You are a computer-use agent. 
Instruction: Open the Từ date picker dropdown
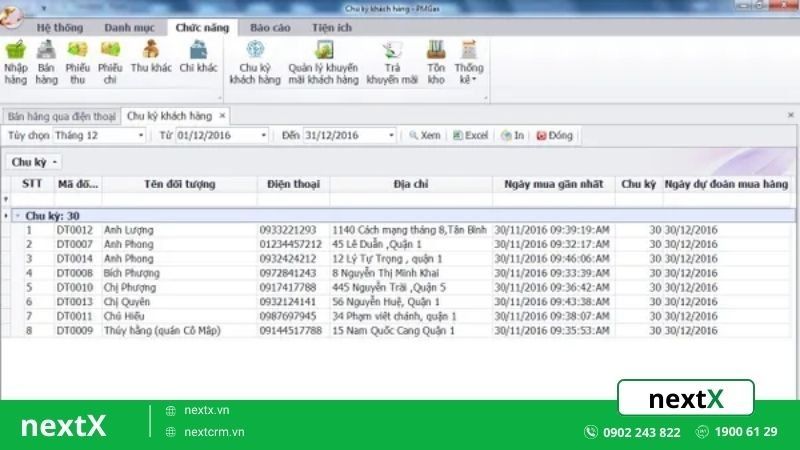point(264,135)
